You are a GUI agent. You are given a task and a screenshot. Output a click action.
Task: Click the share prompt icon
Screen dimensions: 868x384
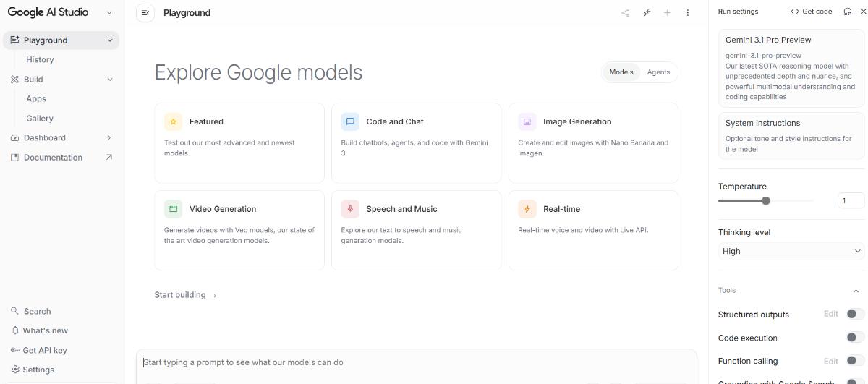[x=625, y=12]
